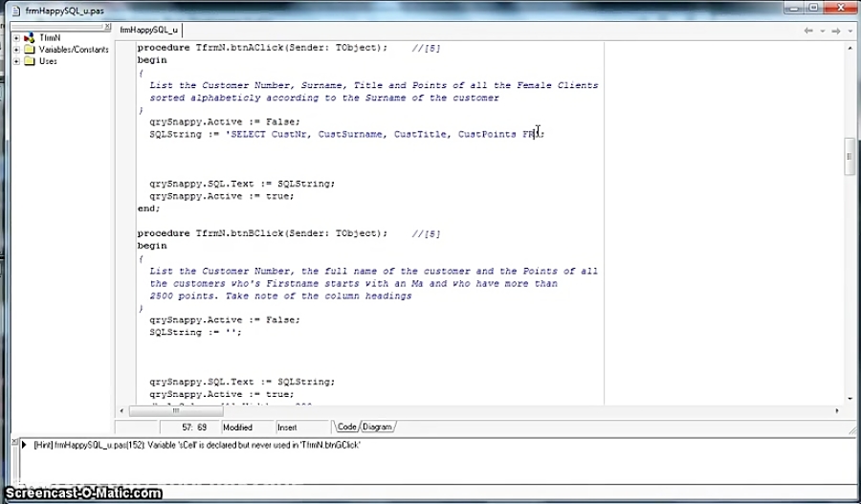The image size is (861, 504).
Task: Close the frmHappySQL_u.pas window
Action: coord(841,8)
